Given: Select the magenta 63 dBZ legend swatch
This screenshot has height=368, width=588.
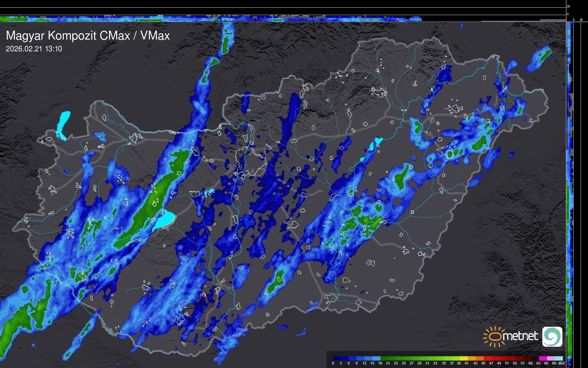Looking at the screenshot, I should (542, 358).
